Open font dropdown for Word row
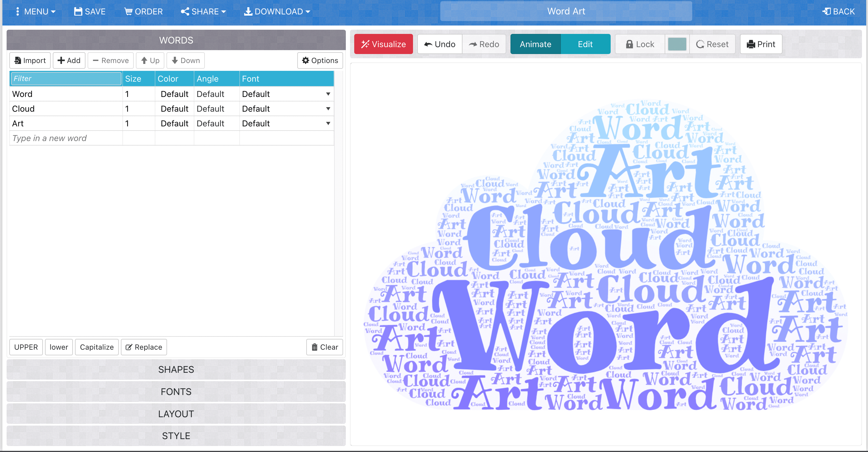Screen dimensions: 868x452 (328, 94)
